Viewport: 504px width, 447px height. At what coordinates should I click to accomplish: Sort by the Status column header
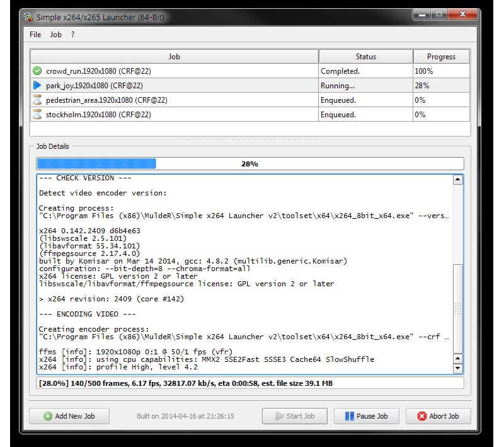[x=366, y=57]
